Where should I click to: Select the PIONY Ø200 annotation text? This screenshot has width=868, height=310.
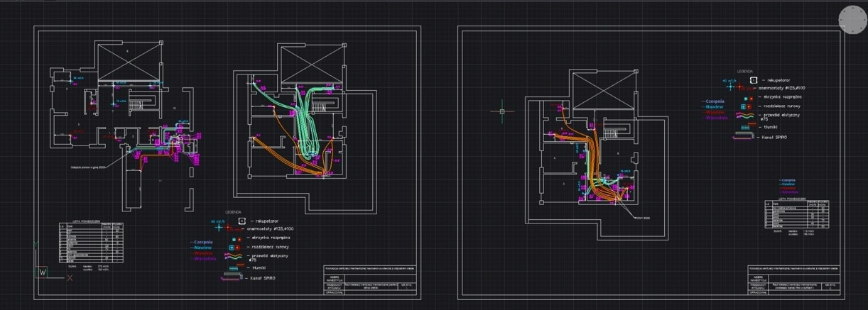tap(644, 218)
